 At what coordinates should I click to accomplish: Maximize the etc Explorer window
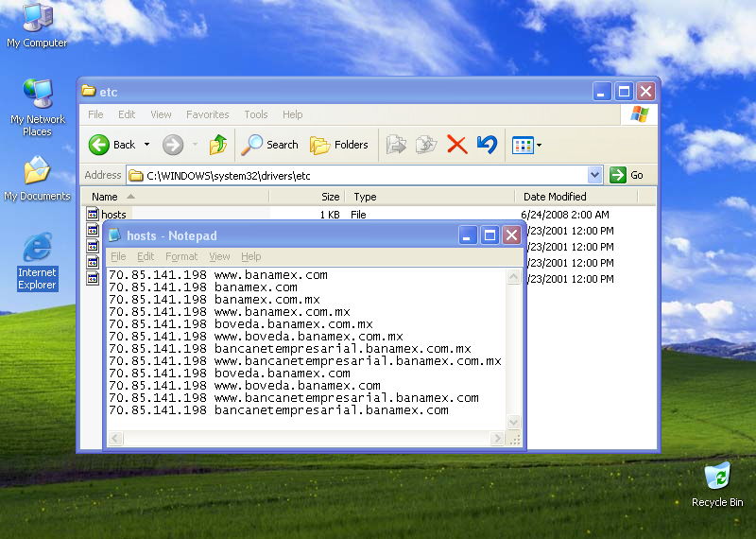pos(624,91)
